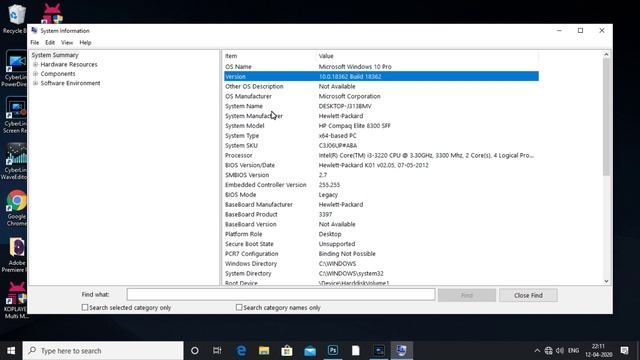Enable Search category names only checkbox

pyautogui.click(x=239, y=307)
